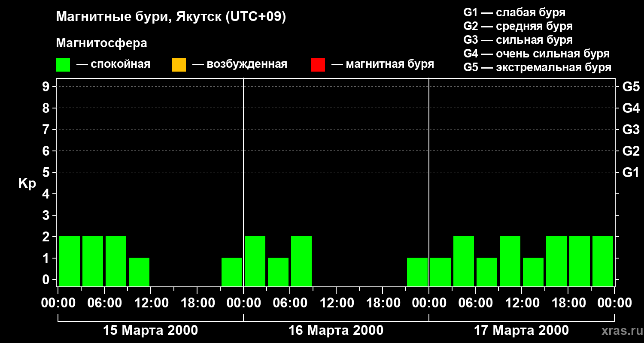644x343 pixels.
Task: Click the 17 Марта 21:00–00:00 Kp 2 bar
Action: pyautogui.click(x=603, y=261)
